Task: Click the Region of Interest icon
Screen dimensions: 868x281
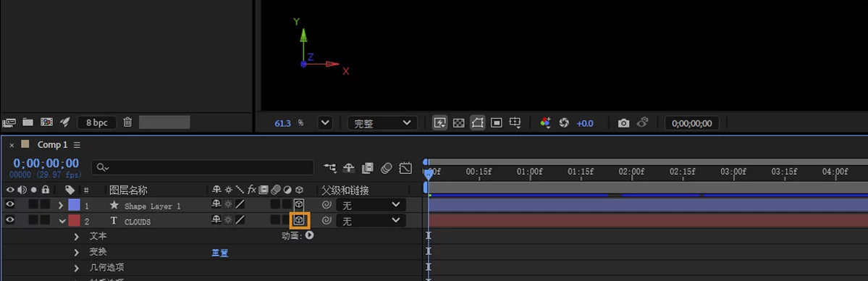Action: [x=497, y=123]
